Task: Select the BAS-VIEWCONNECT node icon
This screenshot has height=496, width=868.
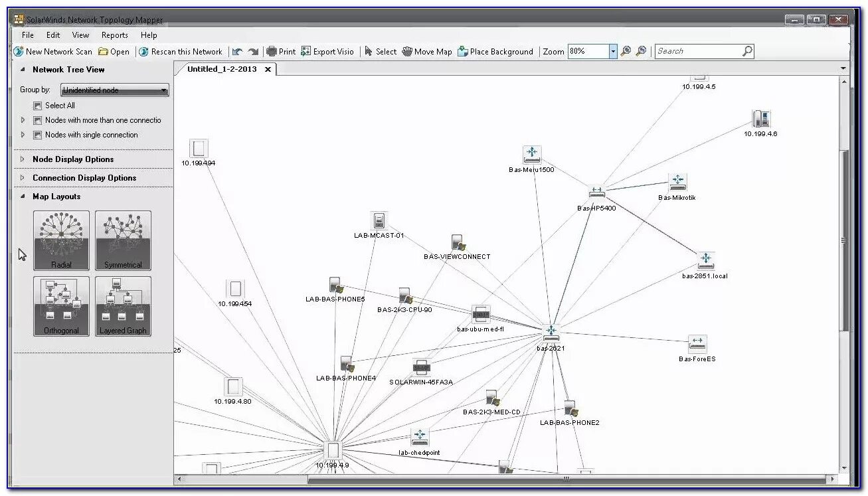Action: coord(458,242)
